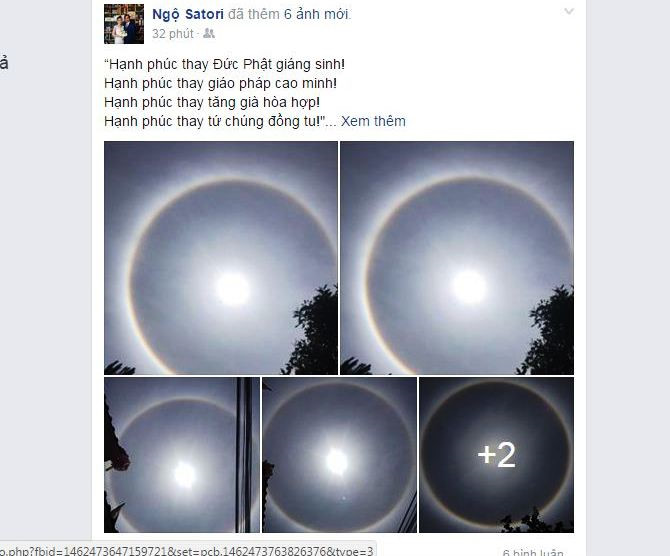Open the 6 bình luận comments link
670x556 pixels.
pyautogui.click(x=533, y=552)
